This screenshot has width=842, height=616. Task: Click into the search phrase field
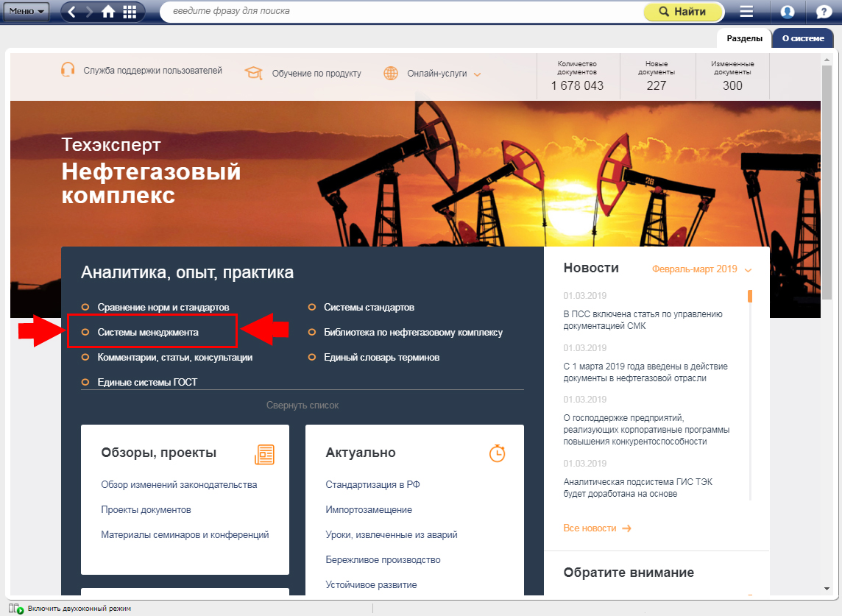pos(397,12)
